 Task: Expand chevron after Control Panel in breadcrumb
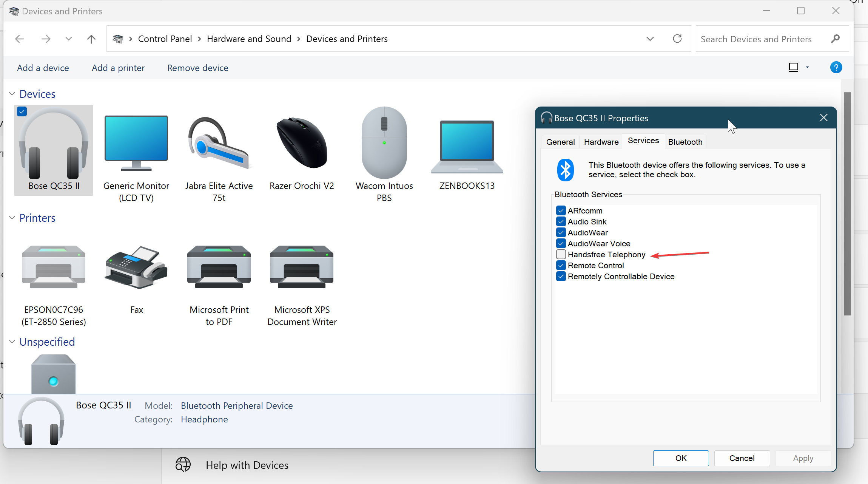(x=199, y=39)
